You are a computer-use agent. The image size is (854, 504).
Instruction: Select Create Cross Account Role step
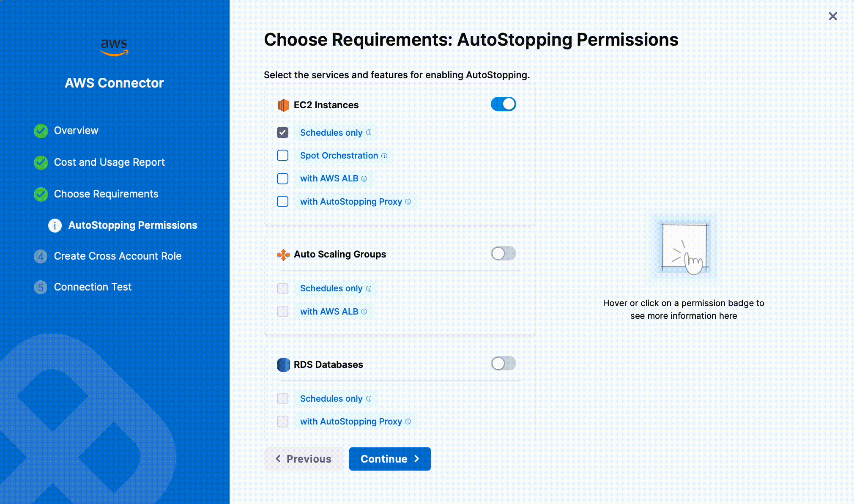pos(118,256)
